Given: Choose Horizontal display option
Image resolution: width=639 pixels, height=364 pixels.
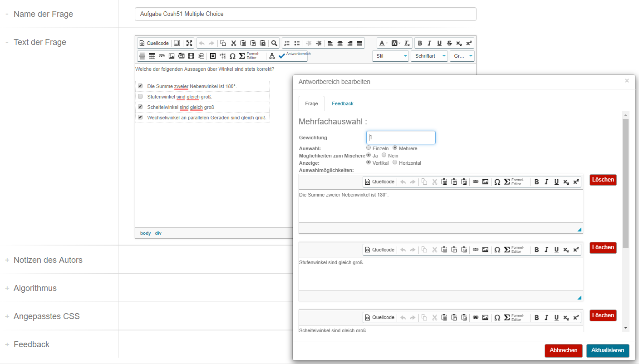Looking at the screenshot, I should (395, 162).
